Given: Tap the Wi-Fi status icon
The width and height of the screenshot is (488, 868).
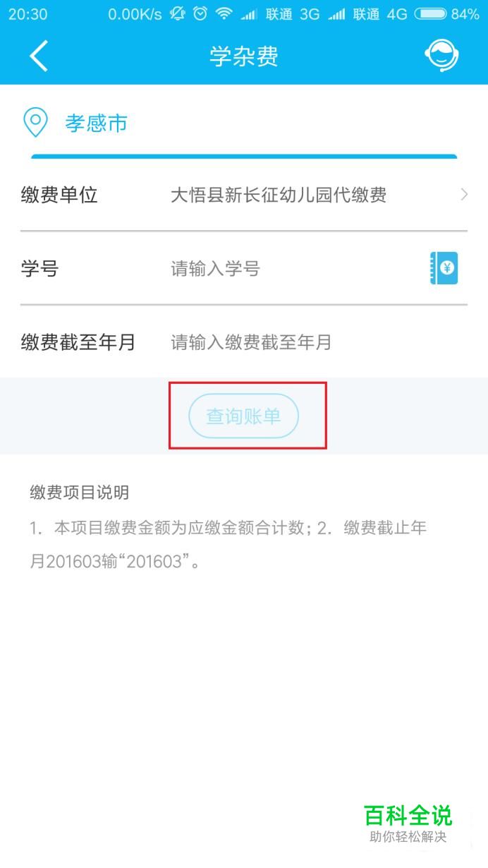Looking at the screenshot, I should (224, 13).
